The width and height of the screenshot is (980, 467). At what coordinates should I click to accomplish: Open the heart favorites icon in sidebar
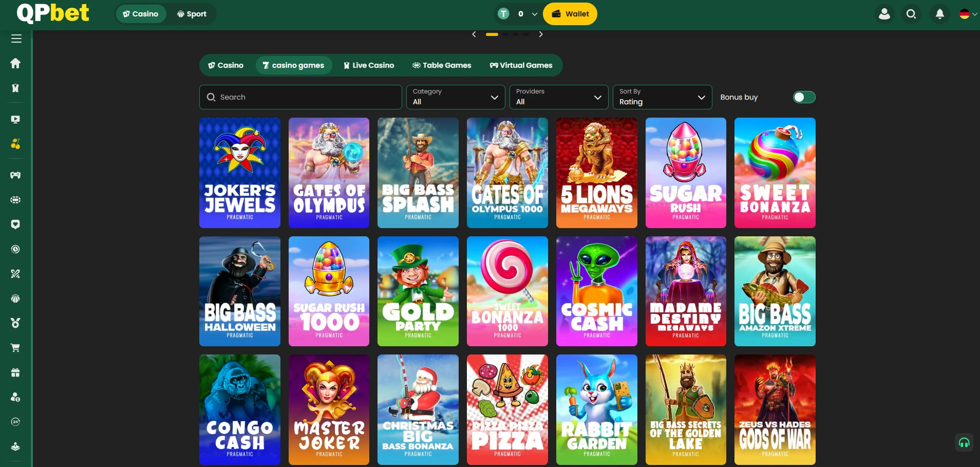tap(15, 225)
